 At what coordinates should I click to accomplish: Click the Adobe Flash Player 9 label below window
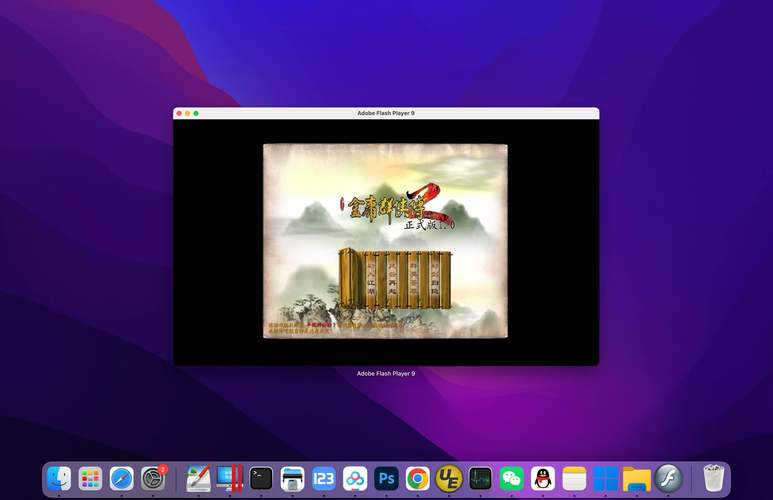click(x=386, y=373)
